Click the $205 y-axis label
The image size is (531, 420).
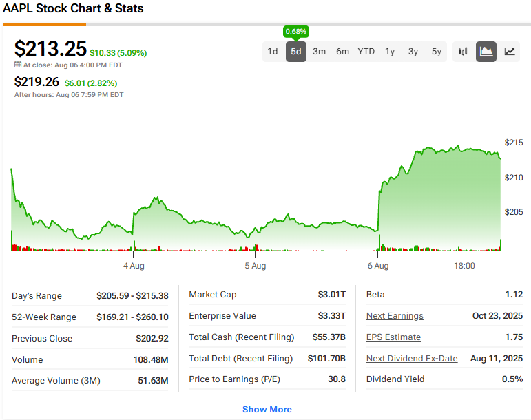(x=514, y=212)
